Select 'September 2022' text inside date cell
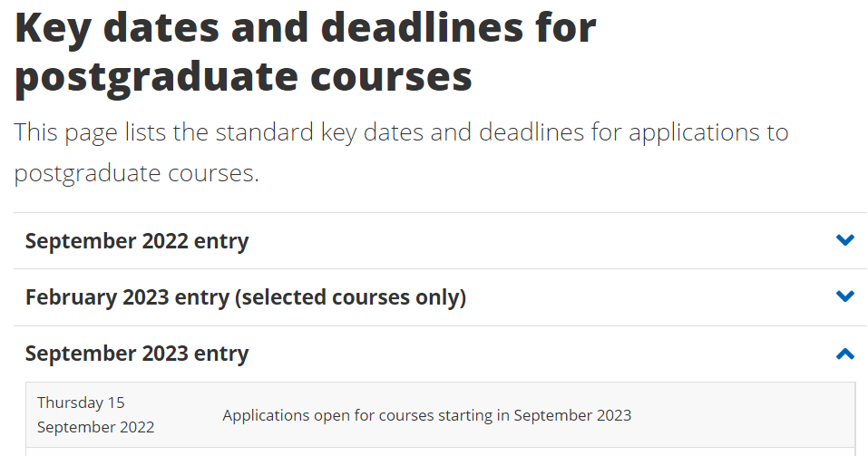868x456 pixels. point(96,427)
